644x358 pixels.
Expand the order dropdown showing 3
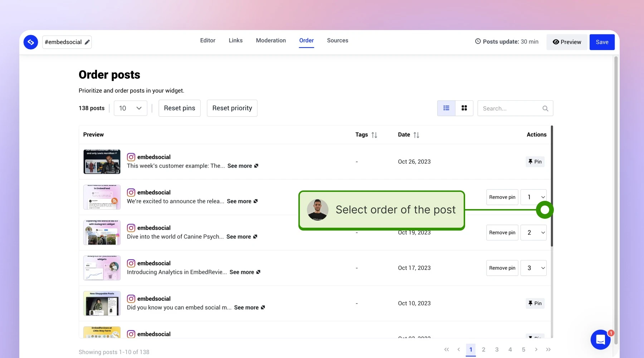point(533,268)
